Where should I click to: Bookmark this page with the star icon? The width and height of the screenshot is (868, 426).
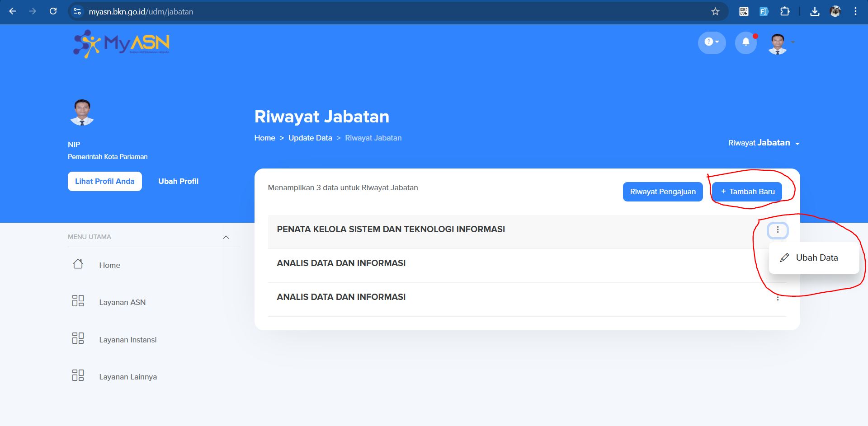point(715,12)
